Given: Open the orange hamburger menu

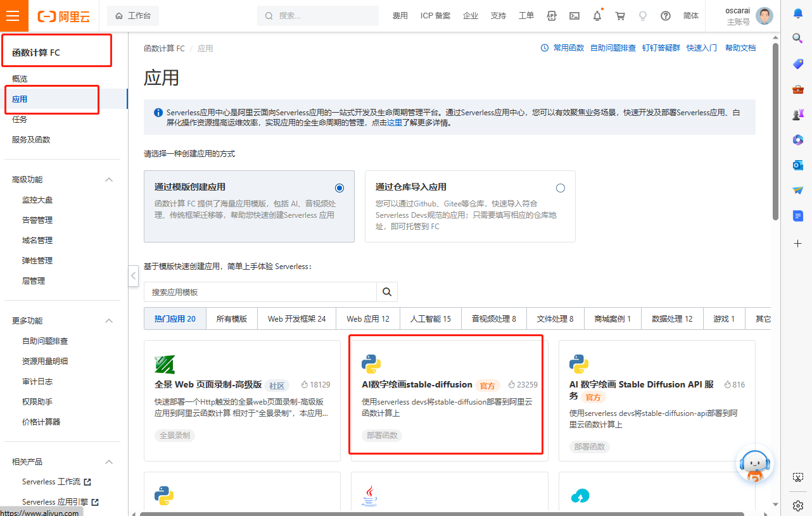Looking at the screenshot, I should point(14,16).
